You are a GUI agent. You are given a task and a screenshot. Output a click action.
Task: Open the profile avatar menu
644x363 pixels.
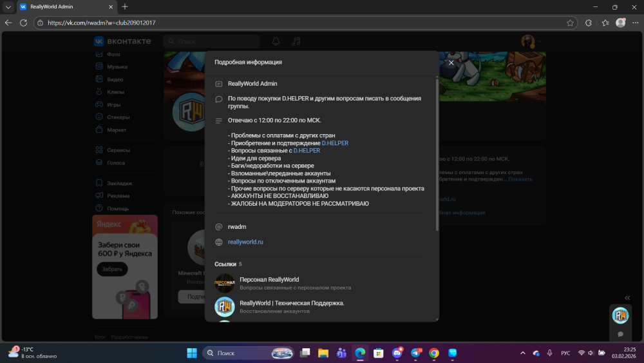tap(531, 41)
